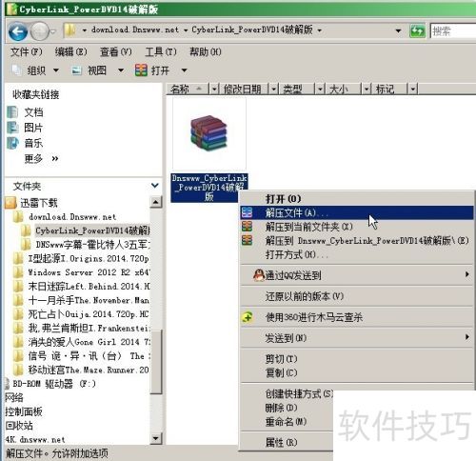Click the 更多 » favorites link

[x=41, y=158]
